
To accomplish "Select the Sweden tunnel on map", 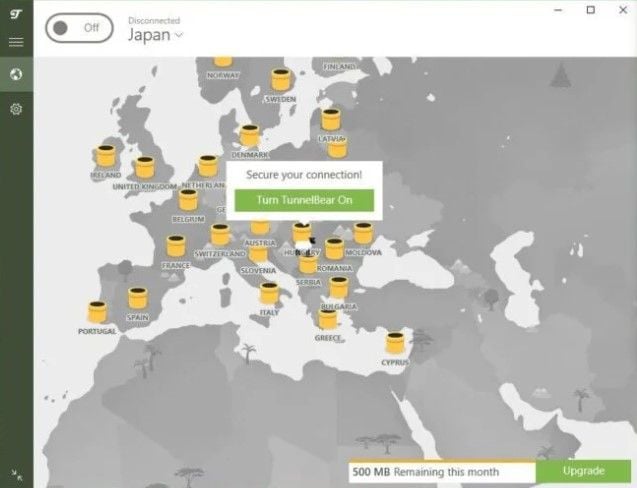I will click(x=281, y=80).
